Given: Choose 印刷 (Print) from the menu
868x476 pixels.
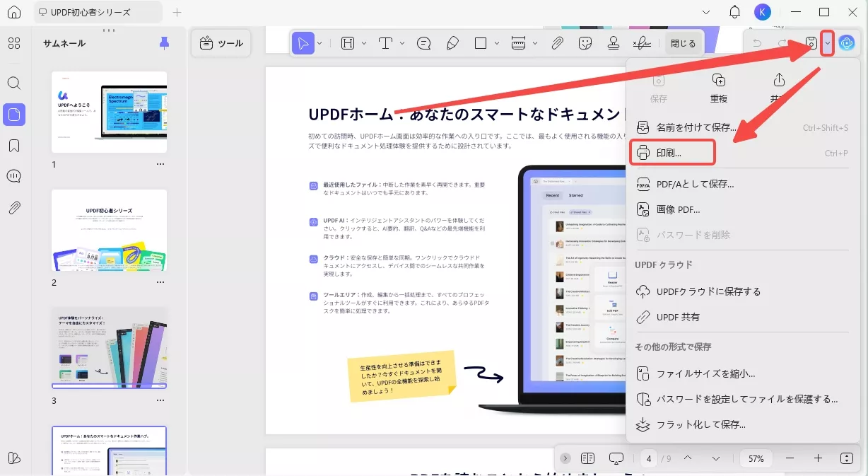Looking at the screenshot, I should (742, 153).
